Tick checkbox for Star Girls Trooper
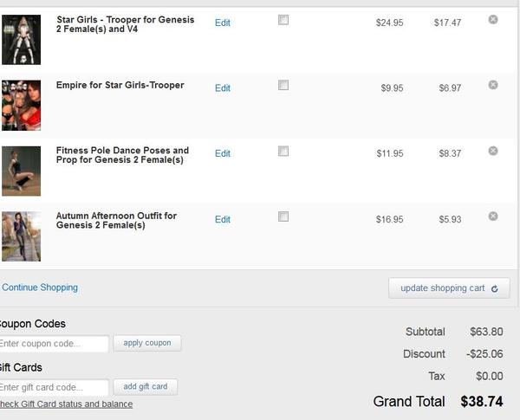Screen dimensions: 520x420 [x=283, y=20]
